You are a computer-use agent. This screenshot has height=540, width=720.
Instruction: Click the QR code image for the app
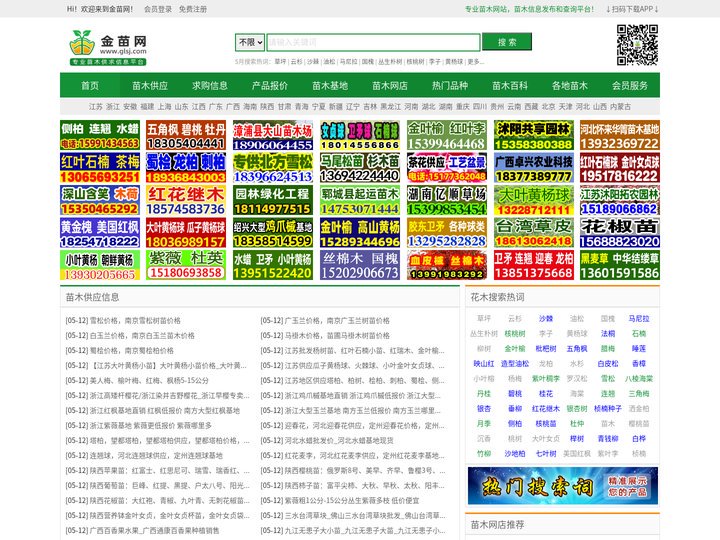637,45
